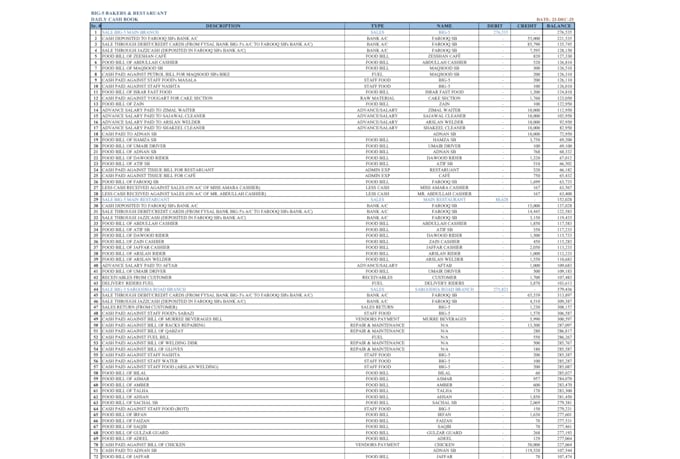Select description about petrol bill for Maqsood's bike
680x459 pixels.
[166, 74]
